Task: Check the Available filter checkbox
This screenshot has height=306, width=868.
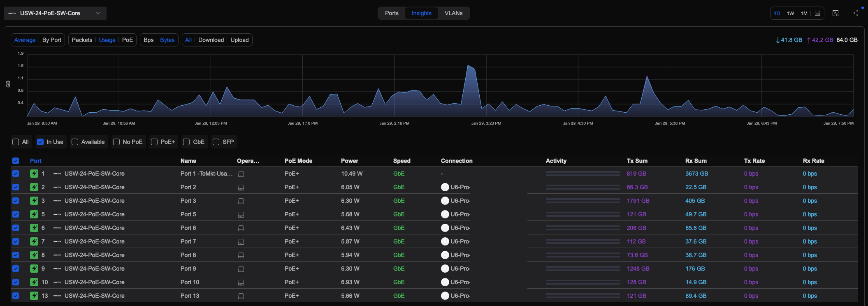Action: 75,142
